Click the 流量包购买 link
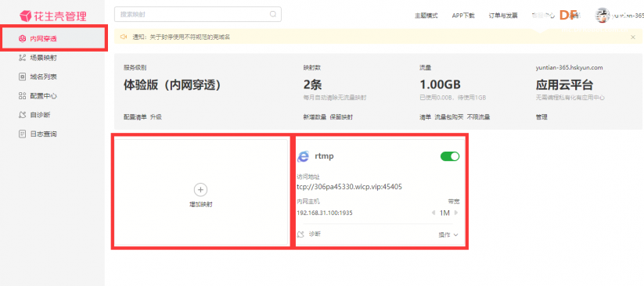This screenshot has height=286, width=644. point(449,117)
